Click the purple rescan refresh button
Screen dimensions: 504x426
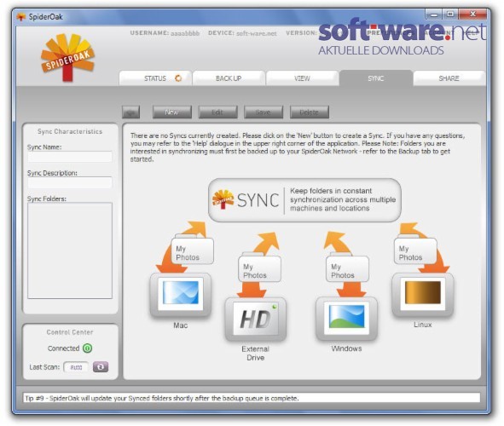point(101,367)
